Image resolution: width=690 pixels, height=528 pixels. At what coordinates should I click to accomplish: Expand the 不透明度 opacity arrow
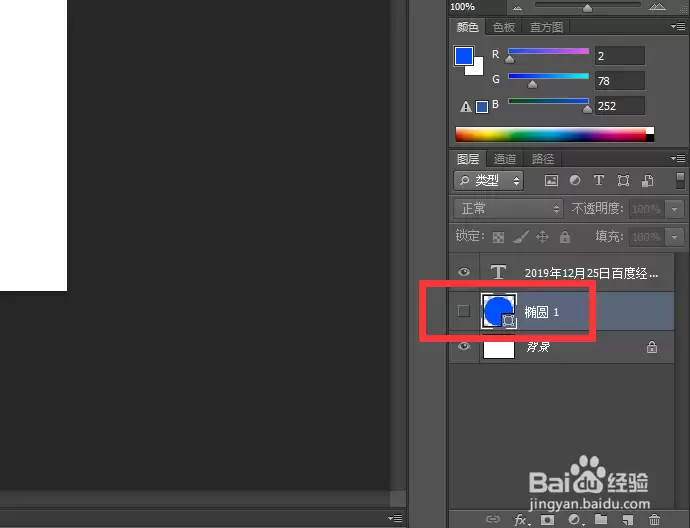point(675,209)
